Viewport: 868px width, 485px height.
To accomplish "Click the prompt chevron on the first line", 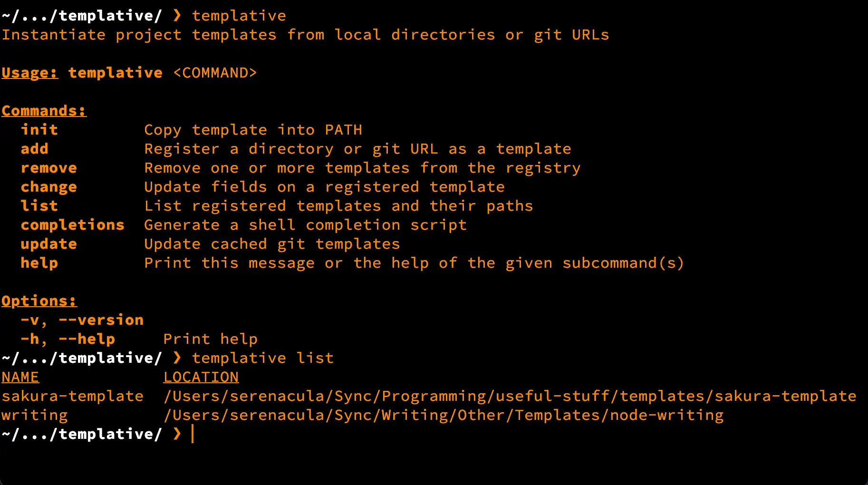I will (177, 16).
